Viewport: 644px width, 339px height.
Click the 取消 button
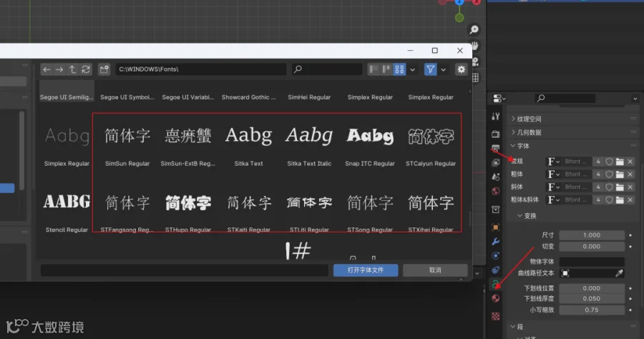pos(435,270)
